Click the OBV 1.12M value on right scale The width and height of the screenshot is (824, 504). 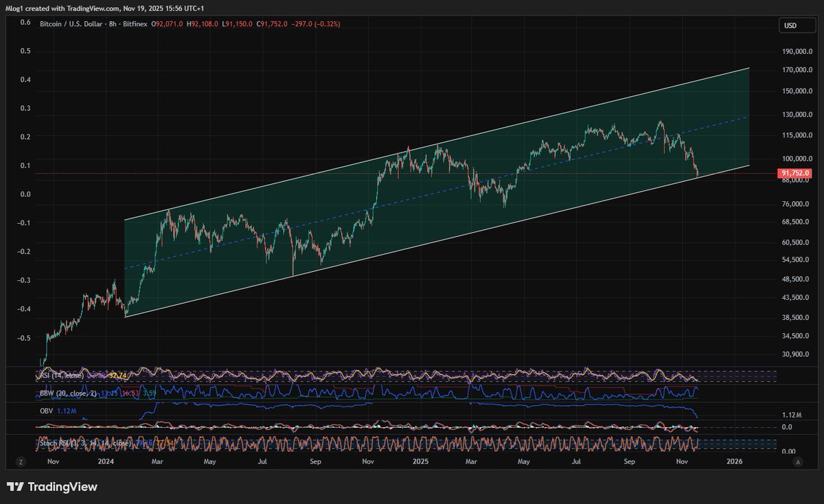[x=792, y=415]
